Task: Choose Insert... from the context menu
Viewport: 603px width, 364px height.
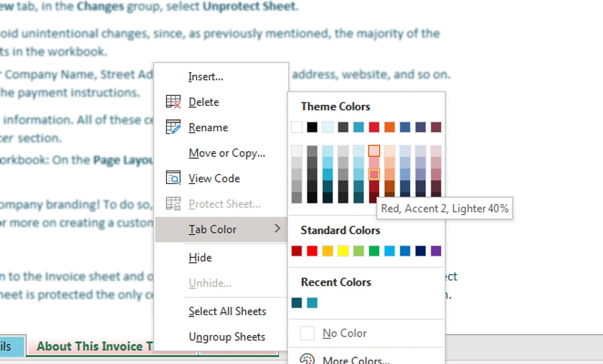Action: 206,77
